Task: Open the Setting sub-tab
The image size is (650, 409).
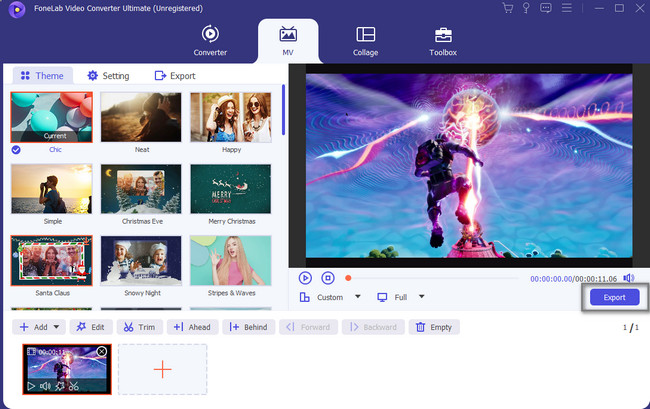Action: tap(108, 76)
